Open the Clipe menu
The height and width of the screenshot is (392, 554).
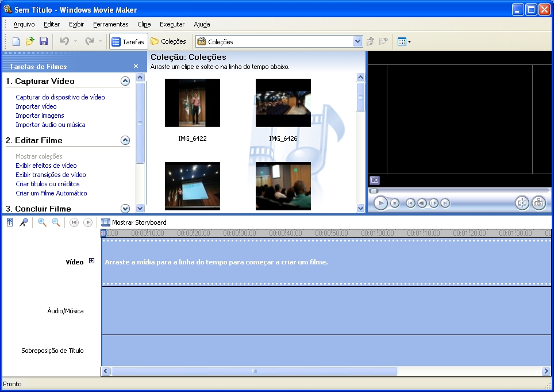pyautogui.click(x=144, y=24)
